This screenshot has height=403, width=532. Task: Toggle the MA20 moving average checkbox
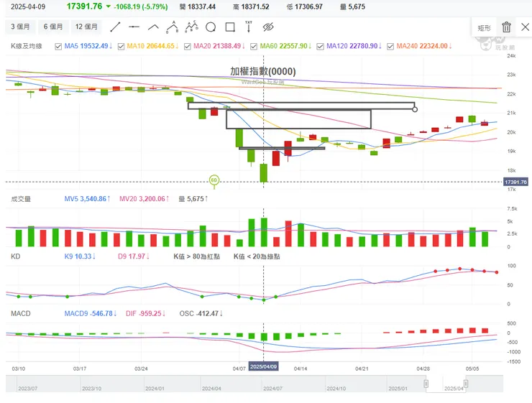tap(188, 47)
